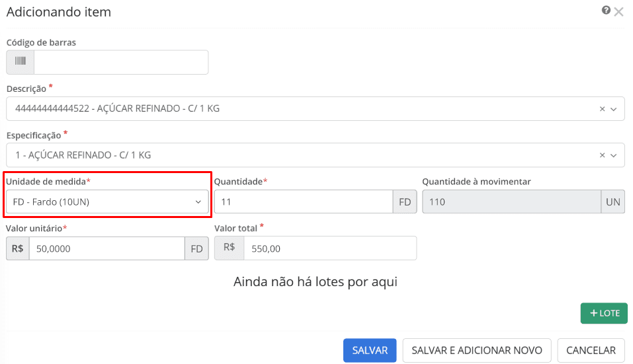Clear the Especificação selection with its X
Viewport: 633px width, 364px height.
click(x=602, y=155)
